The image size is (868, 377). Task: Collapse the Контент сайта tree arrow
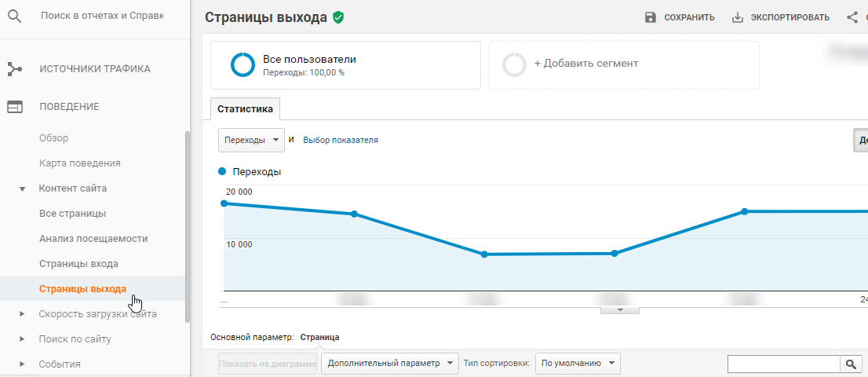(22, 188)
